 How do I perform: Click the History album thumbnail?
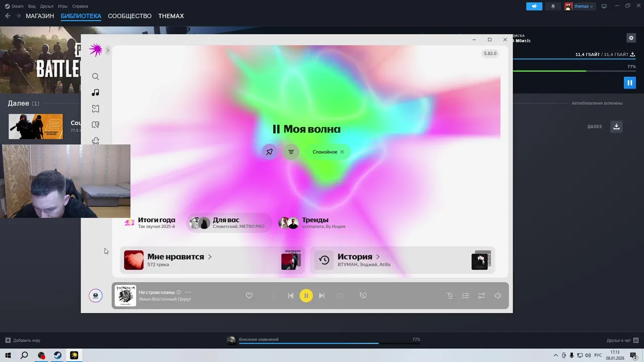pos(480,260)
